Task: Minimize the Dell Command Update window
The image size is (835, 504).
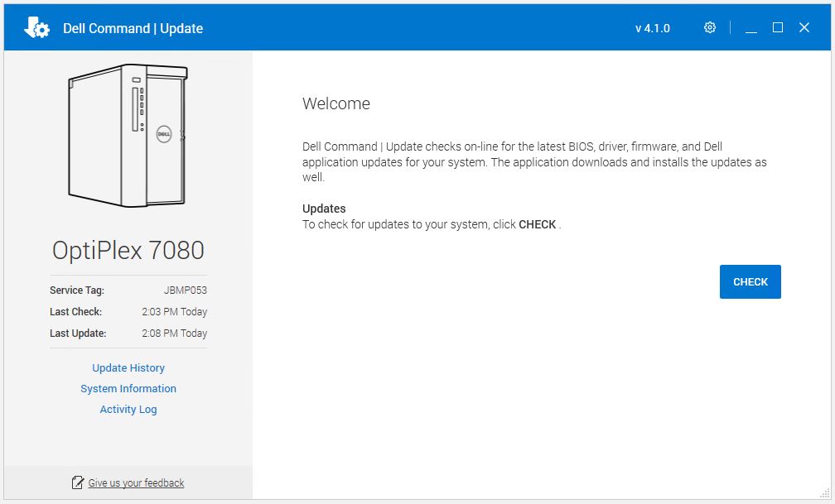Action: click(751, 28)
